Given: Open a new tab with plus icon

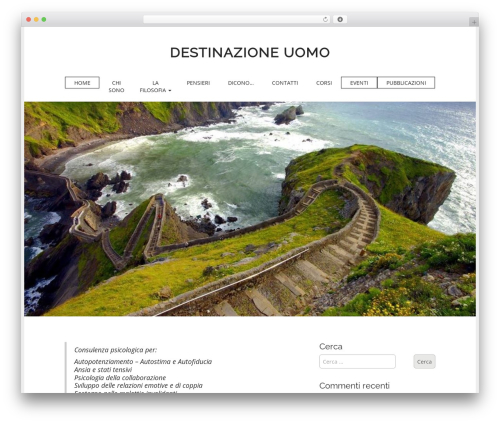Looking at the screenshot, I should (x=474, y=22).
